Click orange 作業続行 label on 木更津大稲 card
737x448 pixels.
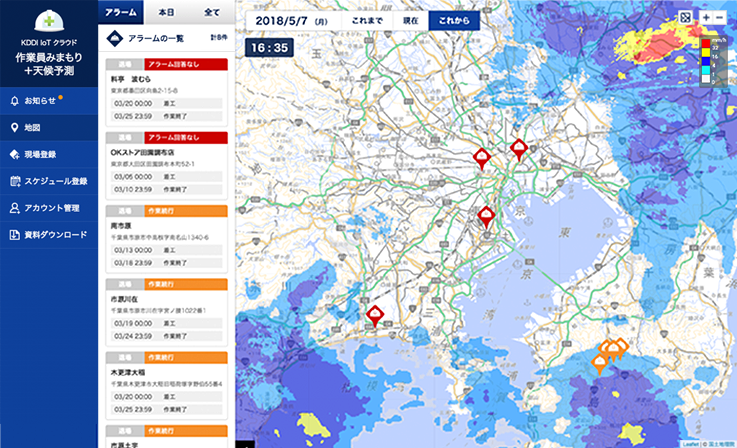[186, 358]
